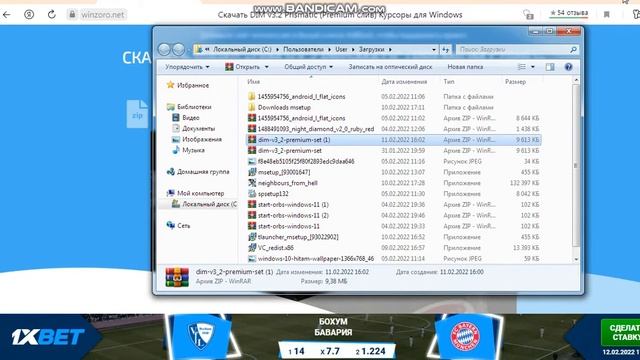The image size is (640, 360).
Task: Expand the view options dropdown arrow
Action: 533,67
